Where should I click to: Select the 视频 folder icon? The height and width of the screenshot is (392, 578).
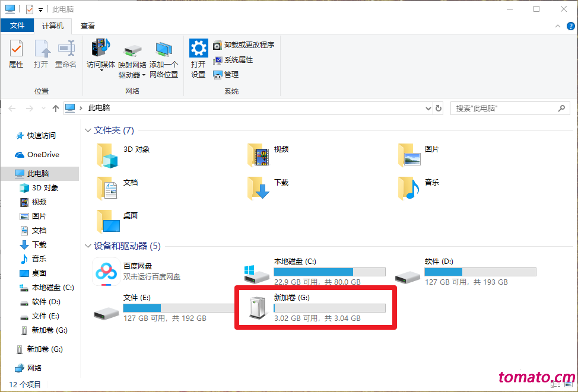coord(258,155)
